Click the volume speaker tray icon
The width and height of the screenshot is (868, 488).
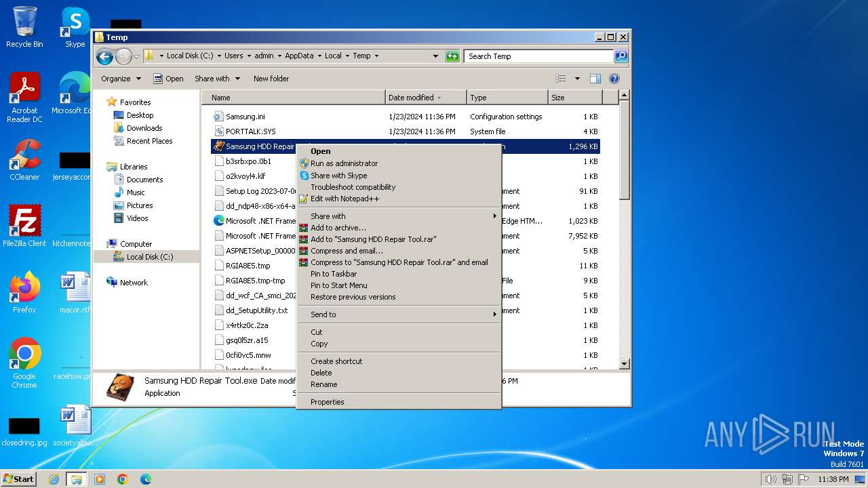coord(770,479)
